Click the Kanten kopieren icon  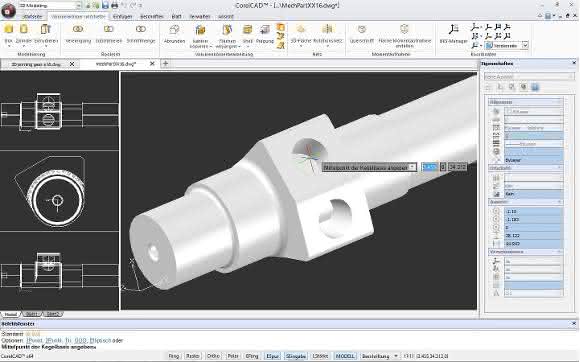click(200, 30)
